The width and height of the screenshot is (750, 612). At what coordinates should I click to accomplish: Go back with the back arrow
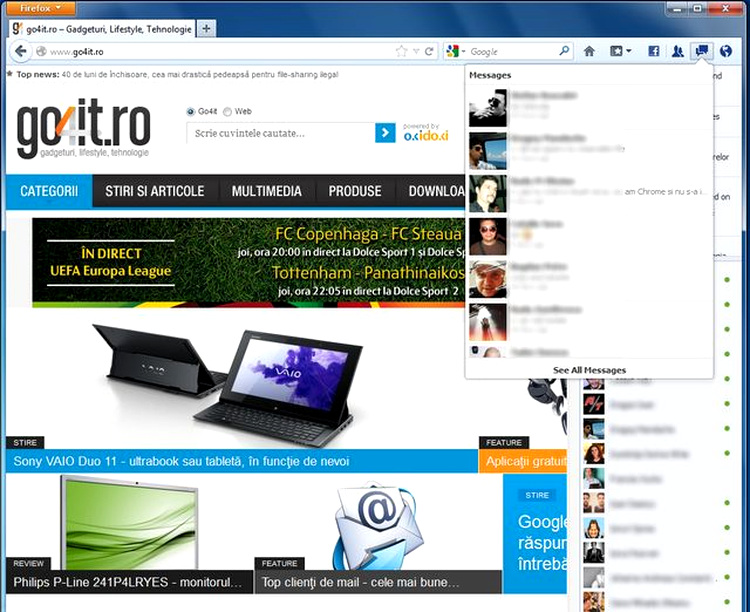[20, 51]
